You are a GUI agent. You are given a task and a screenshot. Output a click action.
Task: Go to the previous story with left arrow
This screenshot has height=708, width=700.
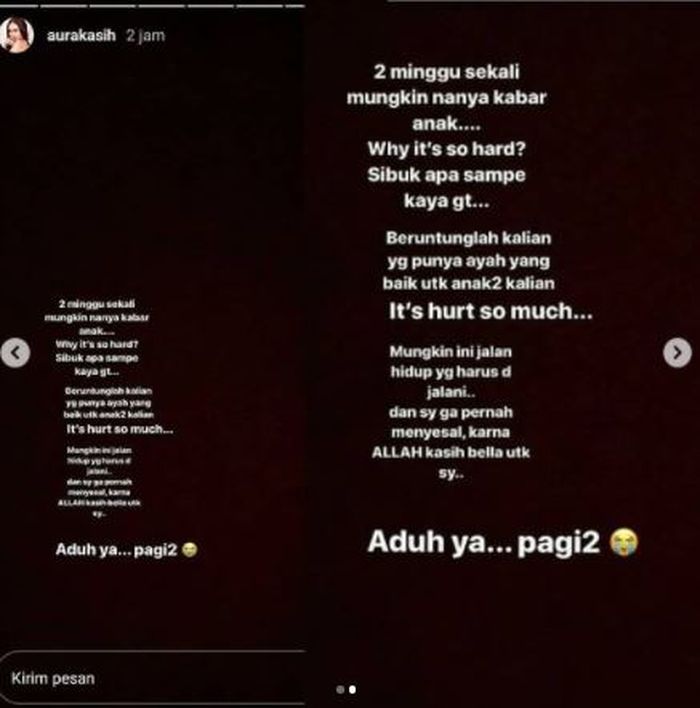click(15, 353)
